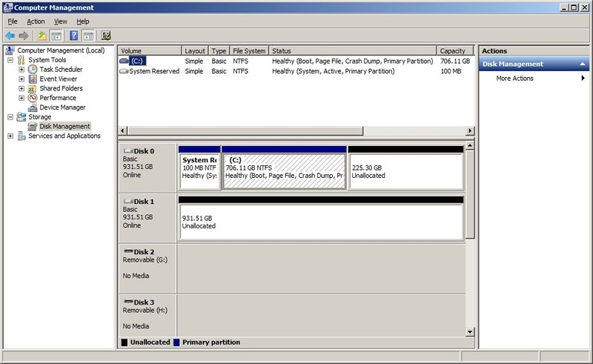
Task: Click the Back arrow toolbar icon
Action: (x=10, y=36)
